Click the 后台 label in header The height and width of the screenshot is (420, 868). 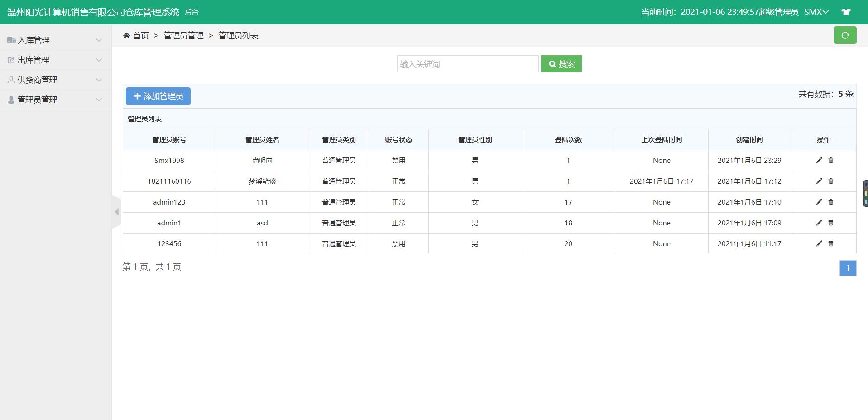192,12
